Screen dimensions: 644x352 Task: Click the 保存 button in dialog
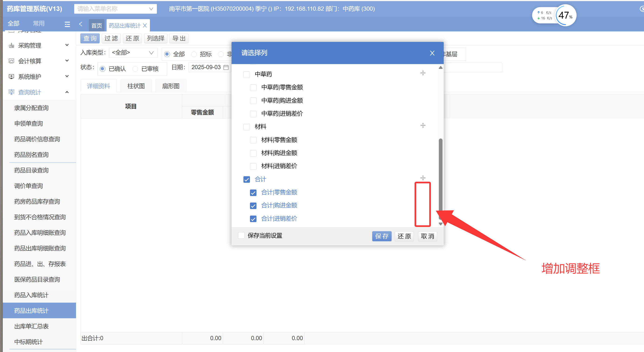pyautogui.click(x=381, y=236)
